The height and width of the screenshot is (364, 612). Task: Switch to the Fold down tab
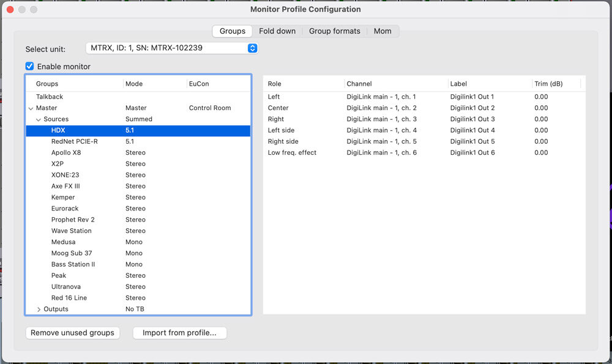pos(277,31)
